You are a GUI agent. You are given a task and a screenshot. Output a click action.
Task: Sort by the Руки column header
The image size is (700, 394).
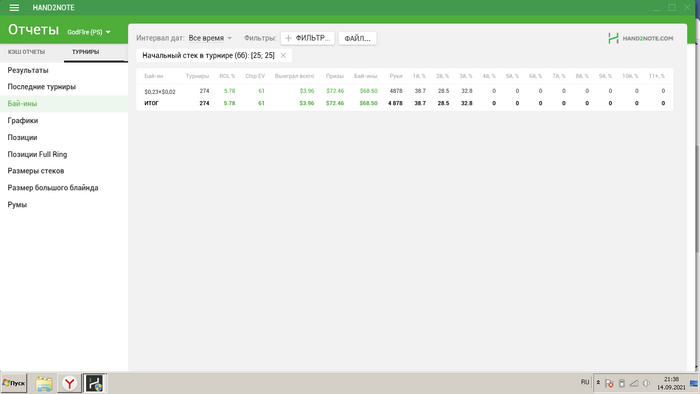coord(396,76)
